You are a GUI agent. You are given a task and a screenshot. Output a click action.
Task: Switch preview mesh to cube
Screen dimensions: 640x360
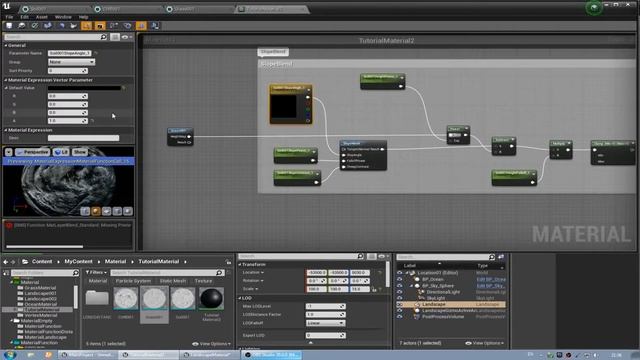pyautogui.click(x=117, y=211)
